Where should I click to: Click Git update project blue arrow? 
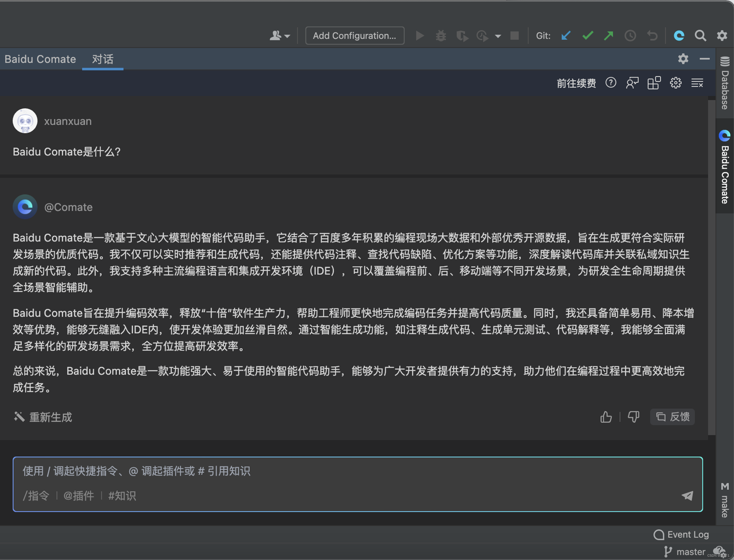coord(566,35)
